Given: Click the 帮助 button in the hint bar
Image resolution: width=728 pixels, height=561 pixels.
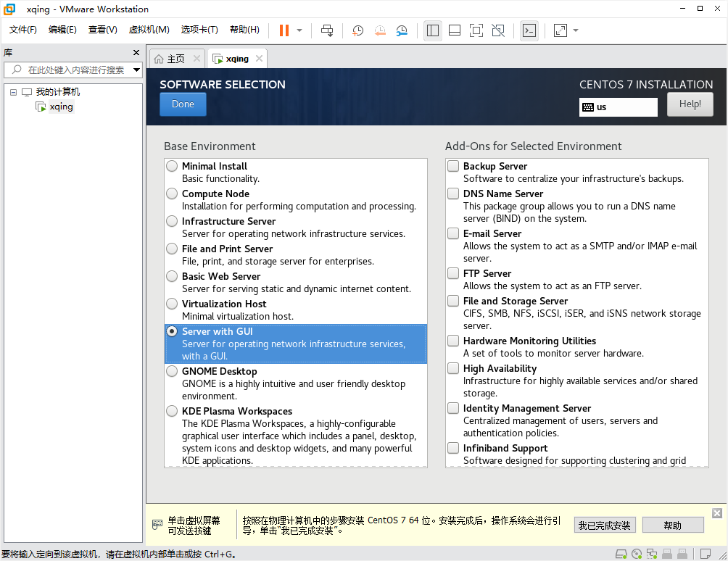Looking at the screenshot, I should [x=673, y=525].
